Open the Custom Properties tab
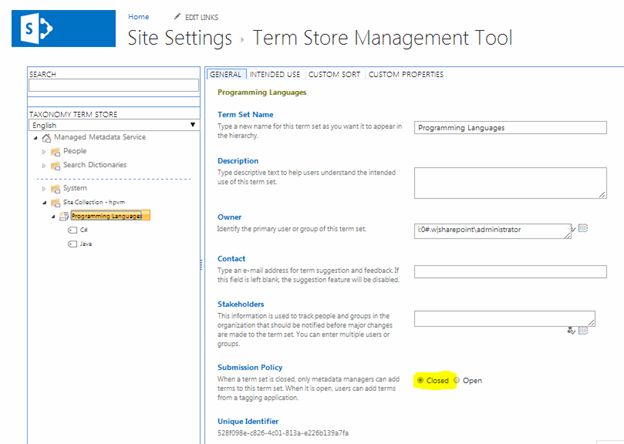Viewport: 624px width, 444px height. (x=405, y=74)
